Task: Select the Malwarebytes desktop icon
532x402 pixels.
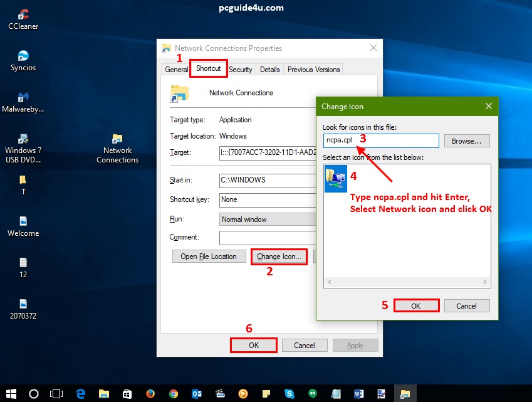Action: [x=23, y=102]
